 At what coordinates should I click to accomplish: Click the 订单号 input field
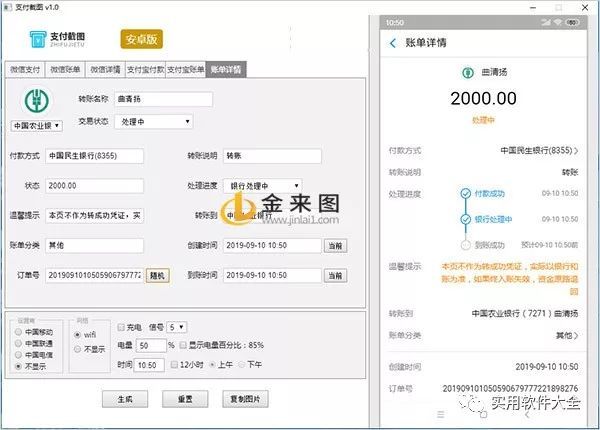(x=95, y=275)
